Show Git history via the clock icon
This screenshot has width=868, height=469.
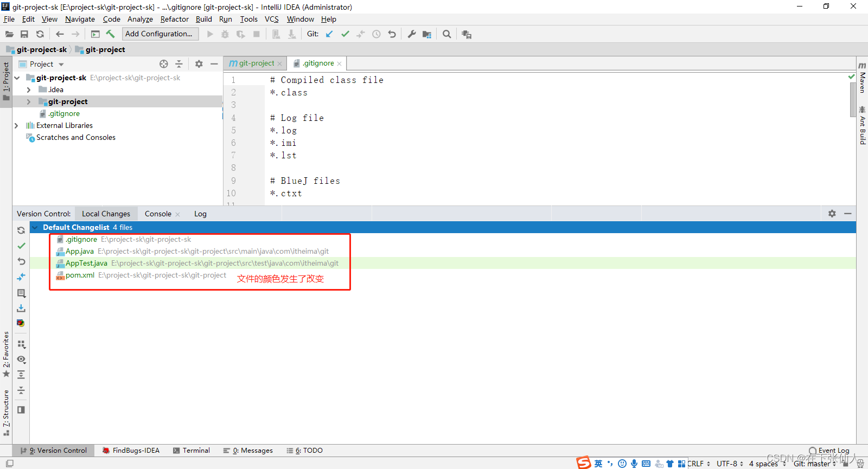coord(376,34)
